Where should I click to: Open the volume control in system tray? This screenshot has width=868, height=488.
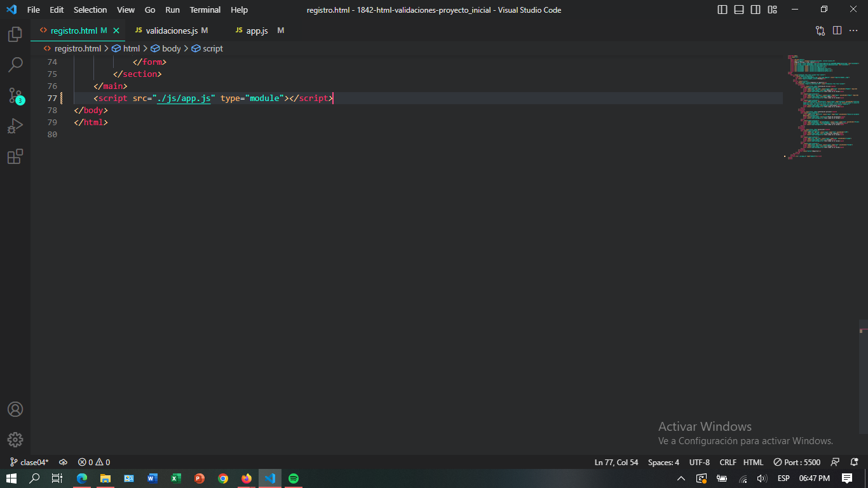pyautogui.click(x=762, y=478)
